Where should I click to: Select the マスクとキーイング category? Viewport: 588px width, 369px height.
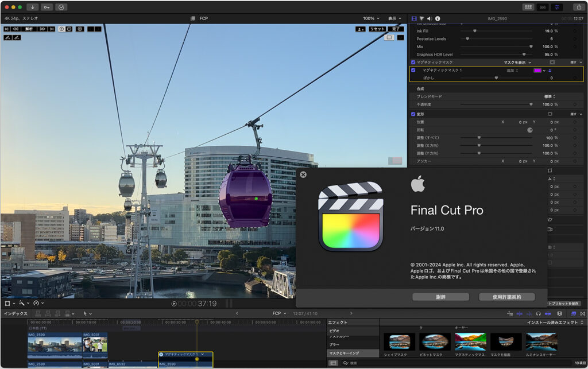coord(353,353)
